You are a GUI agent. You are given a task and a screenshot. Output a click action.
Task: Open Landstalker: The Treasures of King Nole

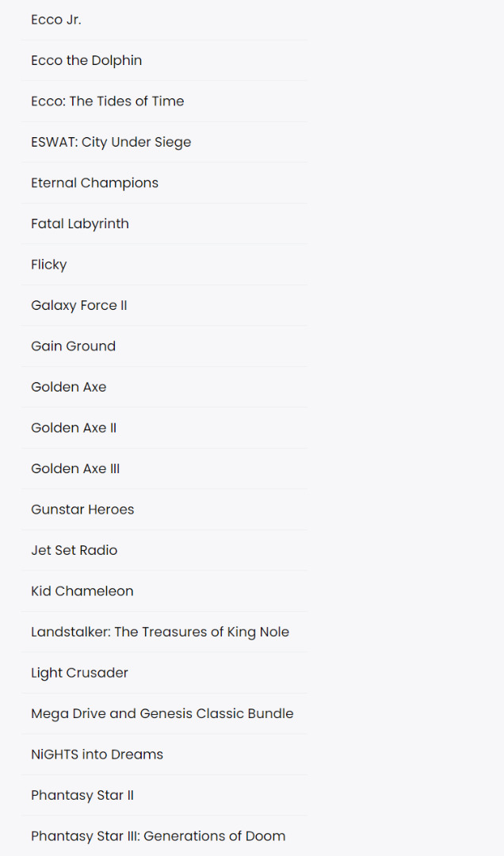[160, 632]
